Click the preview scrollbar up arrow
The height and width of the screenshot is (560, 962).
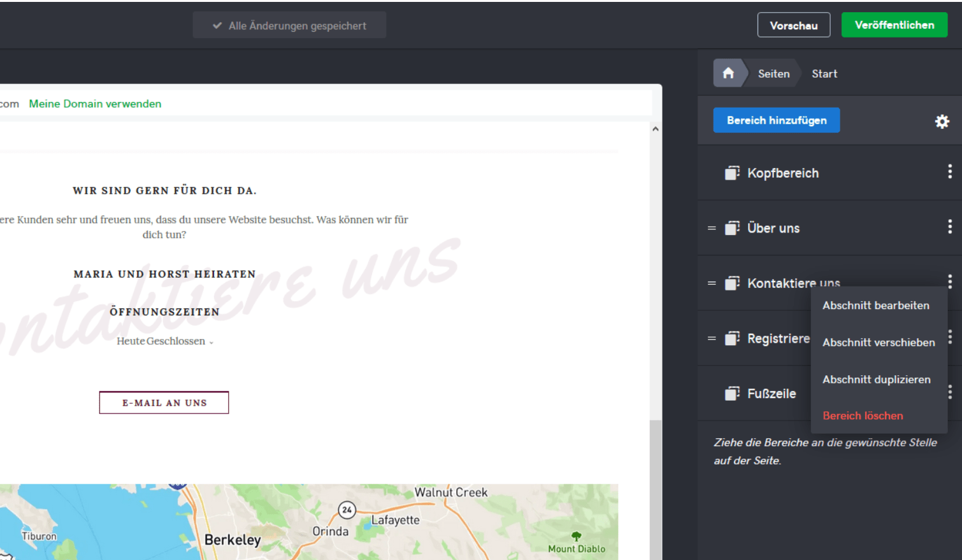656,129
